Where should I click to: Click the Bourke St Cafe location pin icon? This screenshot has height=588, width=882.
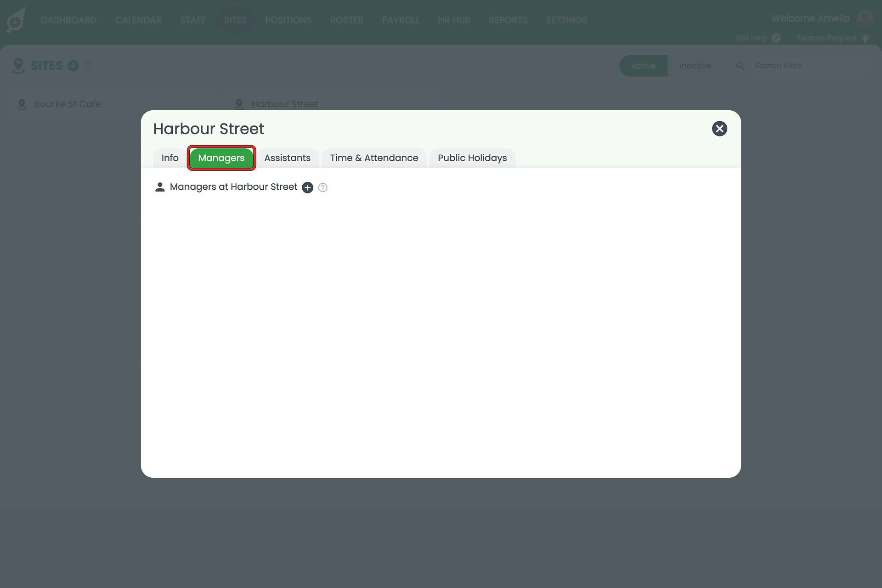pyautogui.click(x=22, y=104)
